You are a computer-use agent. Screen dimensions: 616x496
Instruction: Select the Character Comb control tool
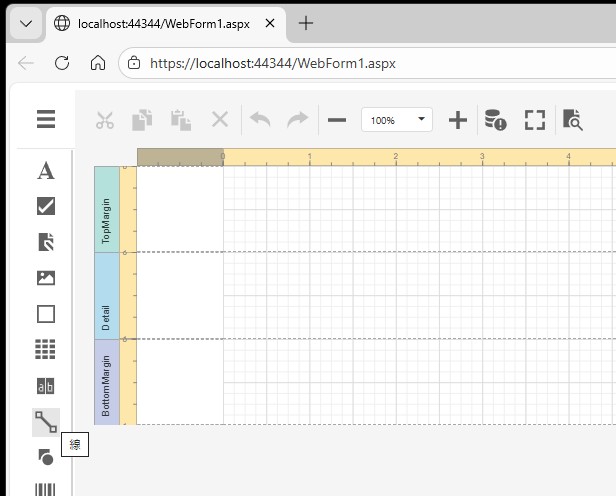pyautogui.click(x=46, y=386)
